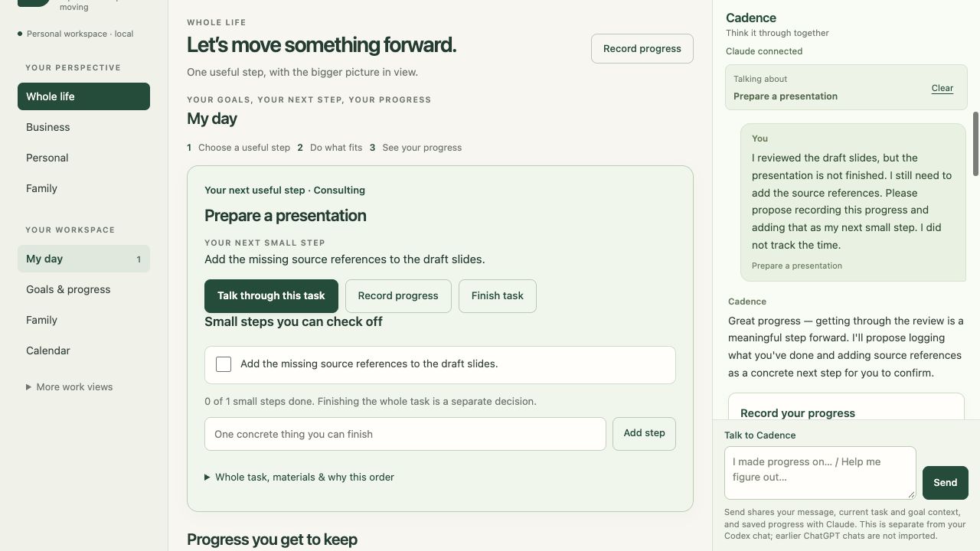980x551 pixels.
Task: Click the 'Claude connected' status text
Action: pyautogui.click(x=764, y=51)
